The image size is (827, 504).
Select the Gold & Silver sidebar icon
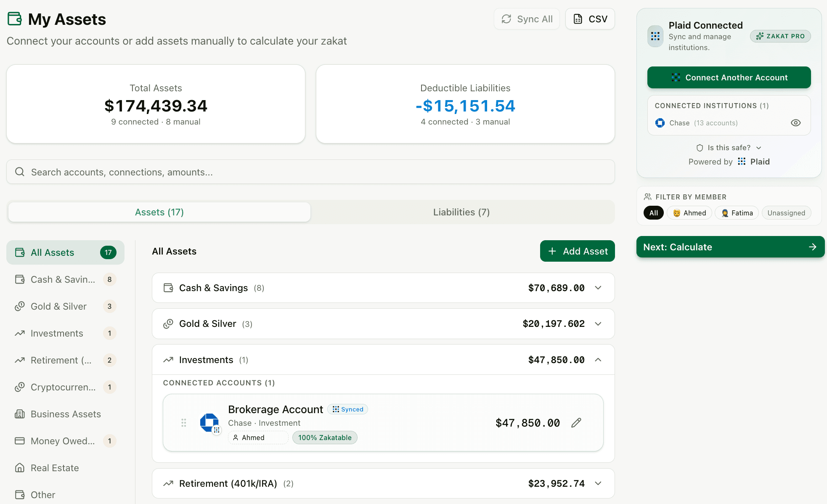[19, 306]
